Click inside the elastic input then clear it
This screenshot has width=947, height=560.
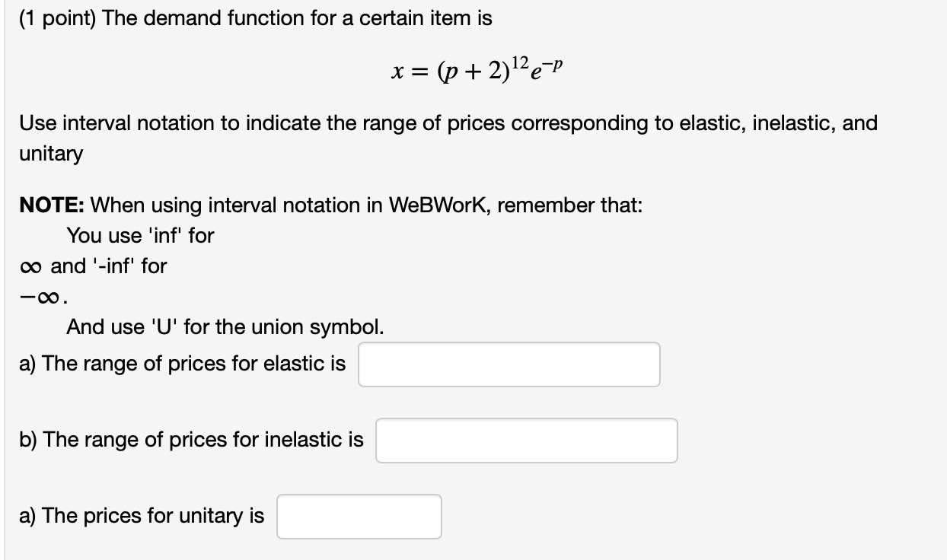509,364
